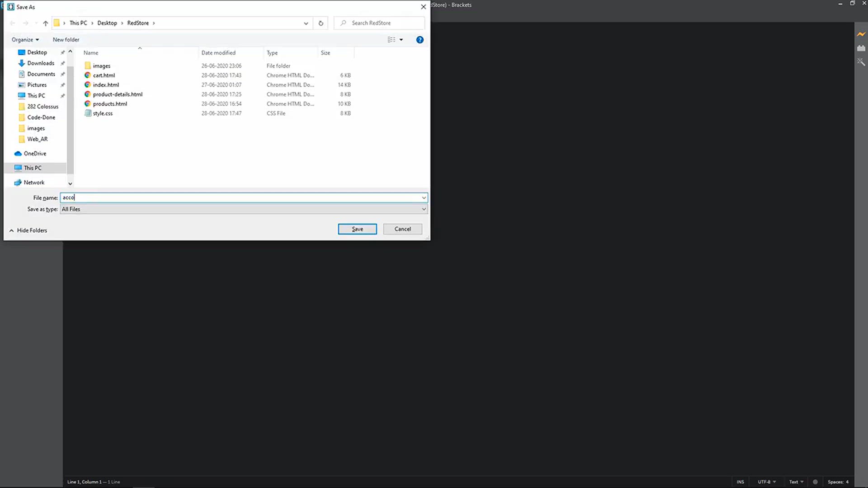Select product-details.html file
The width and height of the screenshot is (868, 488).
118,94
